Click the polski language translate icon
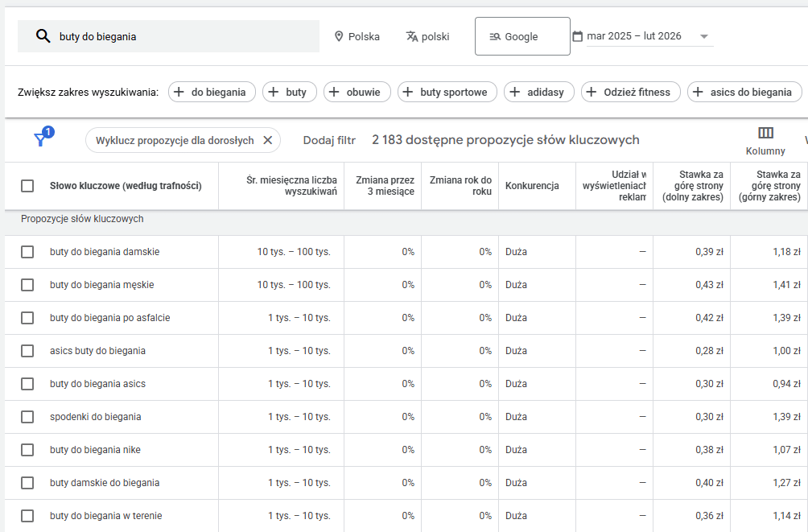Image resolution: width=808 pixels, height=532 pixels. tap(412, 36)
